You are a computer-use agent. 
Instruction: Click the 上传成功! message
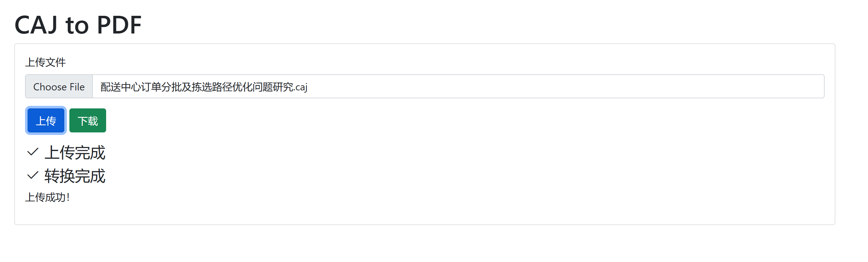coord(48,198)
